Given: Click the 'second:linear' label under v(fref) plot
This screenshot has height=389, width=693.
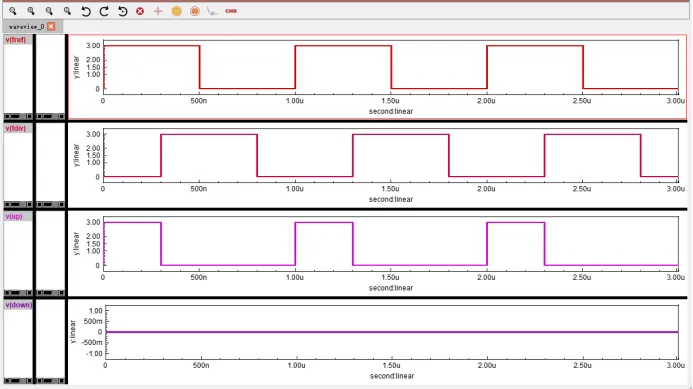Looking at the screenshot, I should click(x=391, y=111).
